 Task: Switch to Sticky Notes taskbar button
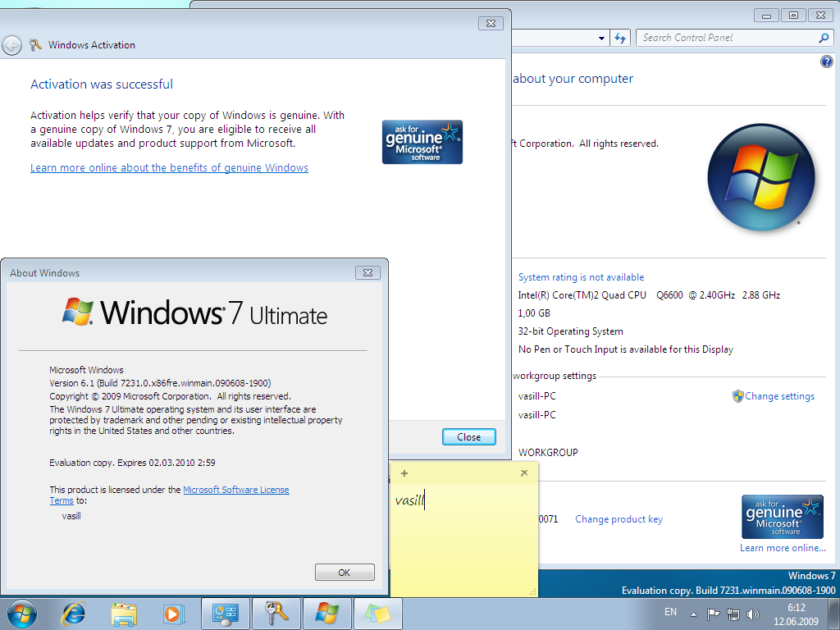[377, 614]
